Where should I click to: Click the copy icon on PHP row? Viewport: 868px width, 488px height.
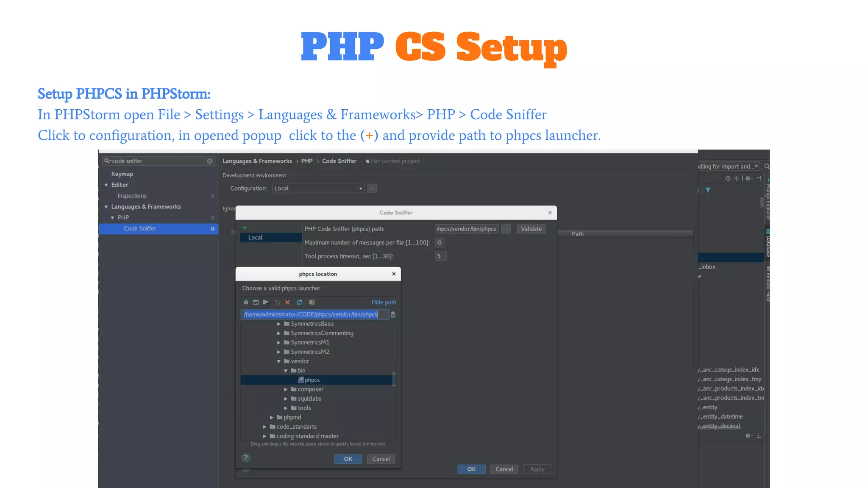pos(213,218)
